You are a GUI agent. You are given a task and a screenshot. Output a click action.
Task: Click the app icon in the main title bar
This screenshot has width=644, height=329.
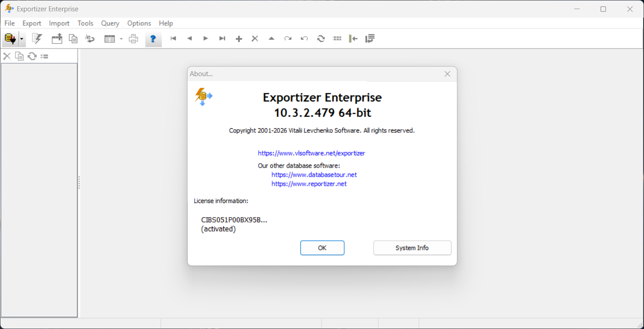[x=9, y=9]
